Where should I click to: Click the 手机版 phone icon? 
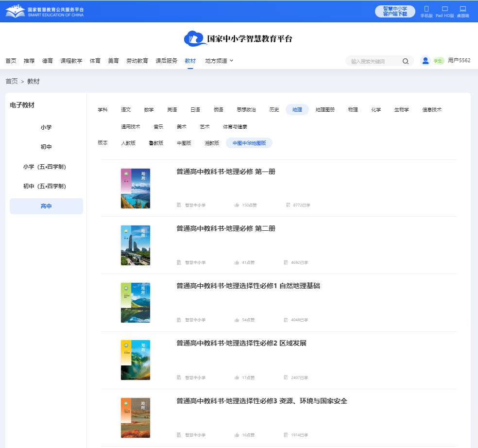click(x=427, y=9)
